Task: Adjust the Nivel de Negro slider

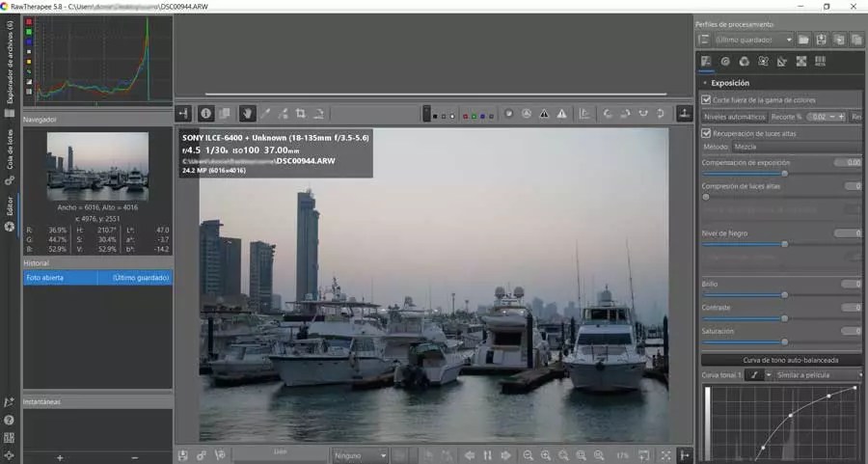Action: coord(784,244)
